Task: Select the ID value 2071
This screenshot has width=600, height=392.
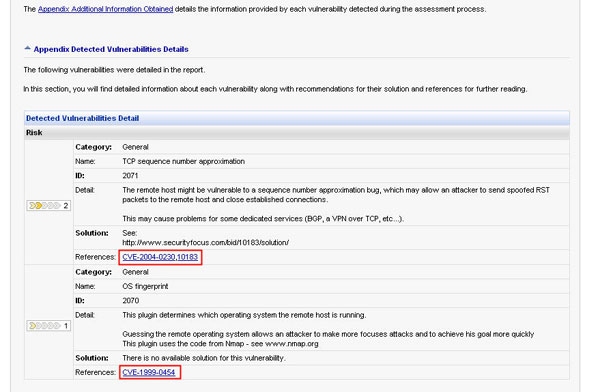Action: pyautogui.click(x=130, y=176)
